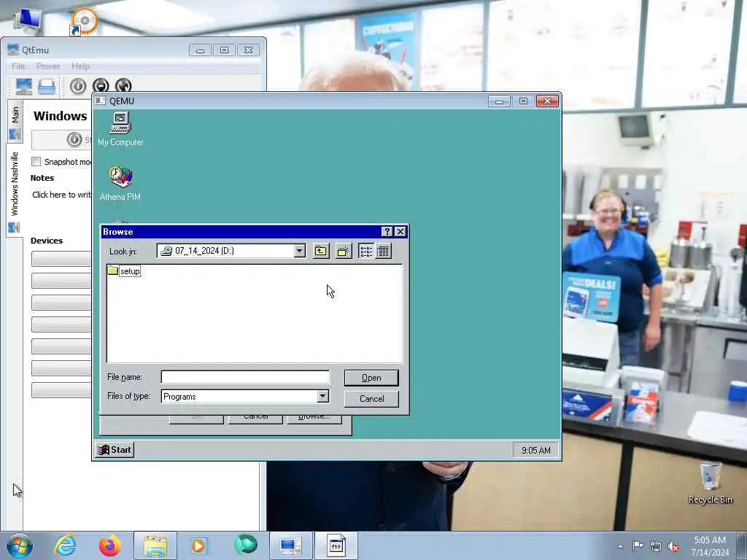747x560 pixels.
Task: Click the Notes text area in QtEmu
Action: click(61, 195)
